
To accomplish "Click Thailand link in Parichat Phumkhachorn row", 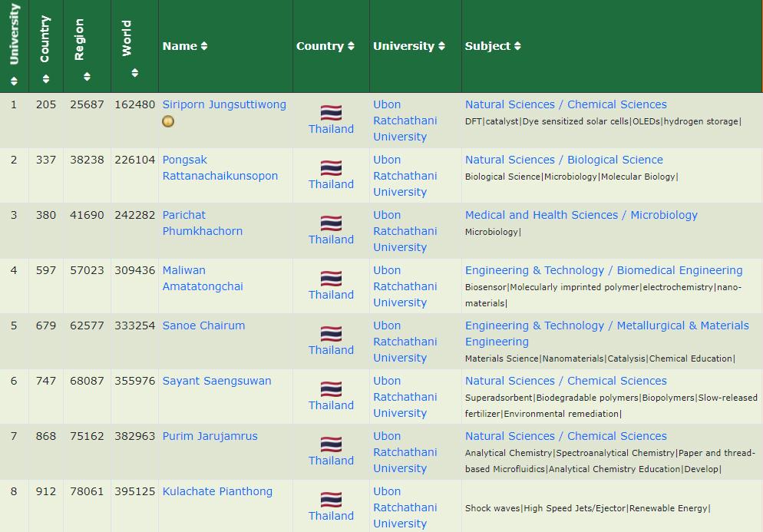I will click(331, 240).
